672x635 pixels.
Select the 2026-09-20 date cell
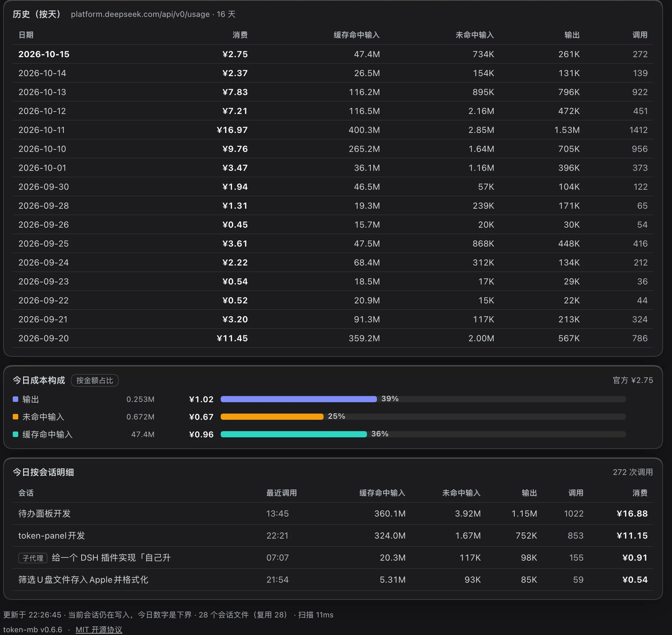[x=44, y=338]
